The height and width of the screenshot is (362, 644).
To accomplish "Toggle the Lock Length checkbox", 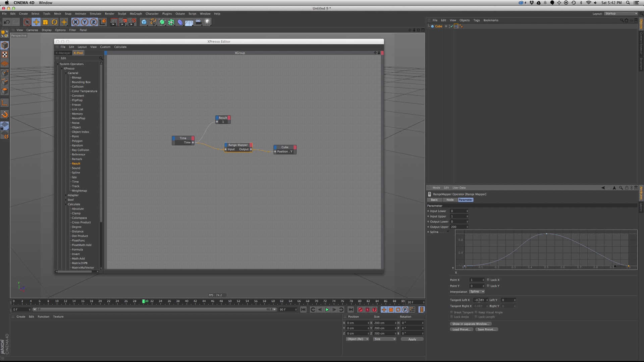I will click(x=476, y=317).
